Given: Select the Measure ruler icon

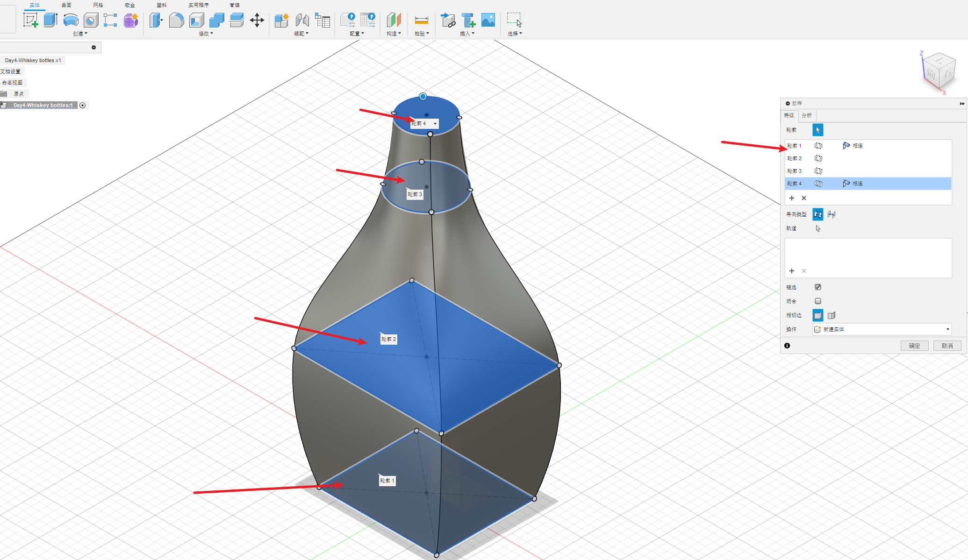Looking at the screenshot, I should (x=421, y=20).
